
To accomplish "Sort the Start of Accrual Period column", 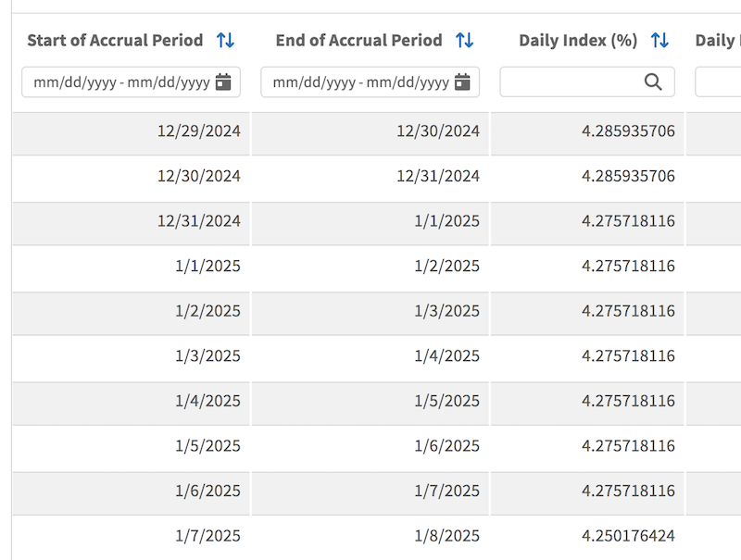I will (224, 40).
